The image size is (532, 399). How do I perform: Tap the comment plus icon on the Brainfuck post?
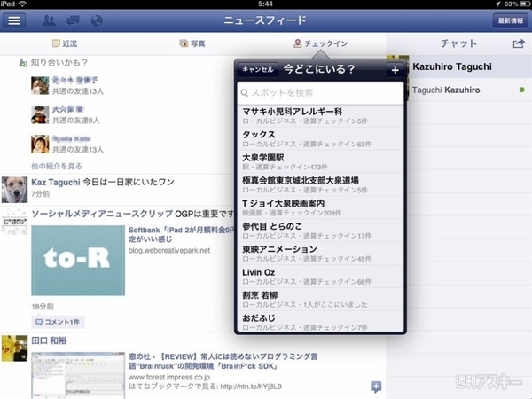(376, 387)
